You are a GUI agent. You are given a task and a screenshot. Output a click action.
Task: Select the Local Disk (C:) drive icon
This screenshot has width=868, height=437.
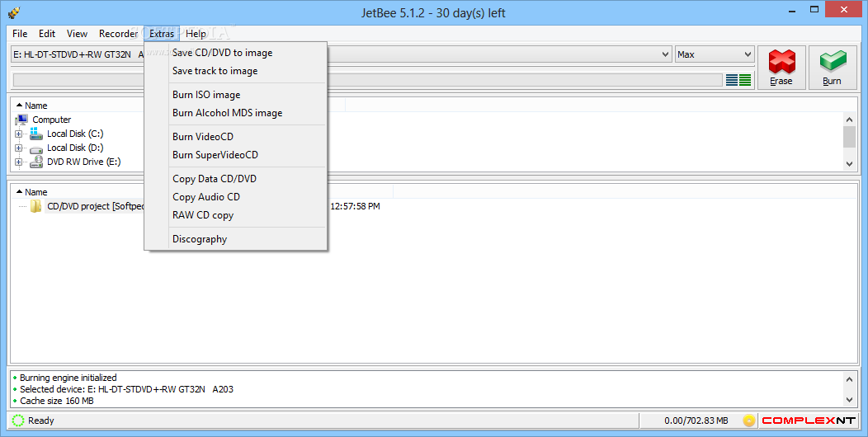(36, 134)
